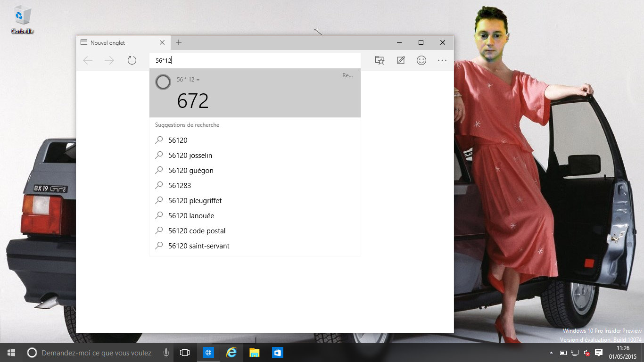The image size is (644, 362).
Task: Click the Cortana microphone icon
Action: click(x=166, y=353)
